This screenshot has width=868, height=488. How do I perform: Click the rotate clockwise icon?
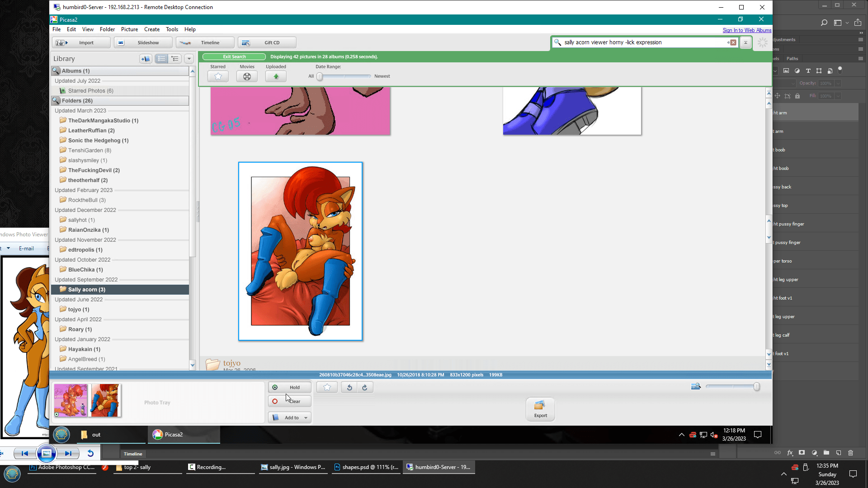365,387
